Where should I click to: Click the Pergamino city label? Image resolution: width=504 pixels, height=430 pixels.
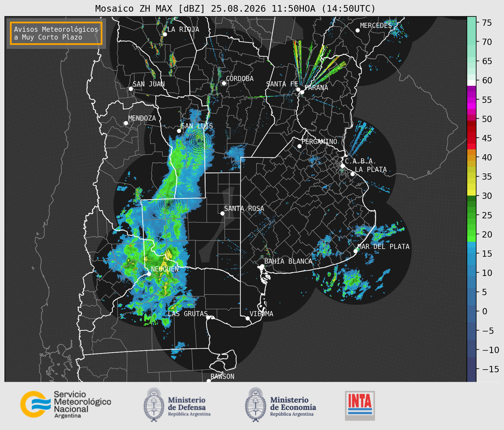point(319,141)
